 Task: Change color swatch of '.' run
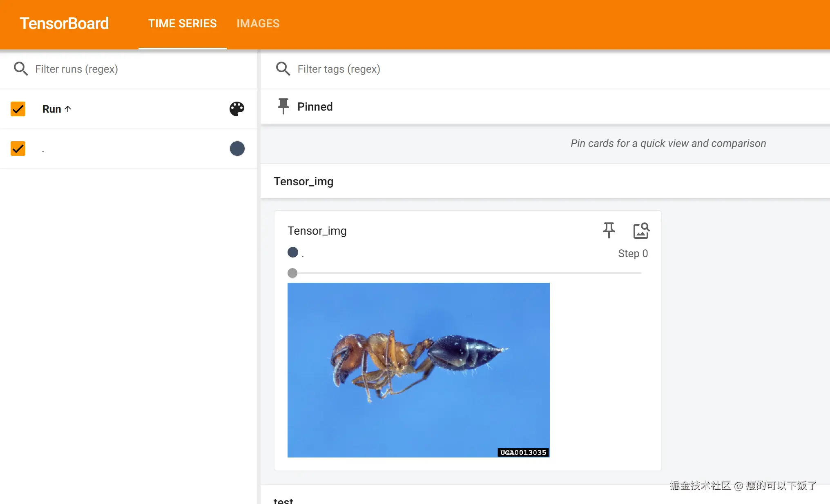(x=237, y=149)
